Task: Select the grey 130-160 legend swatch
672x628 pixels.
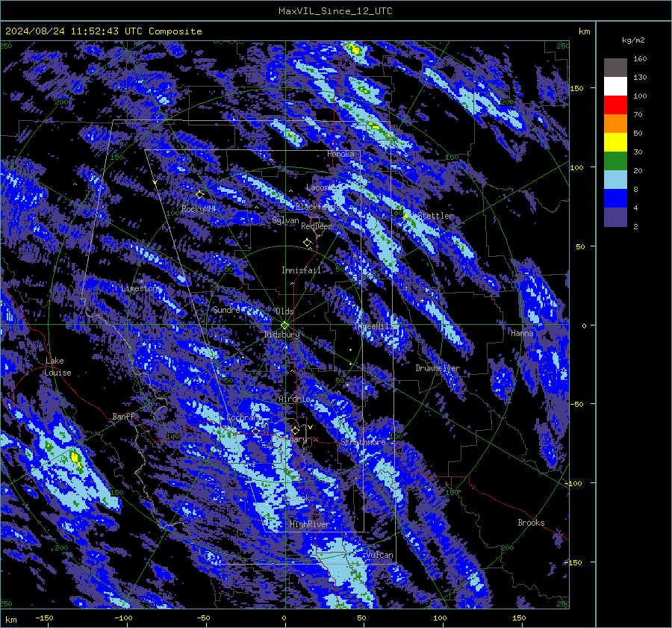Action: 615,68
